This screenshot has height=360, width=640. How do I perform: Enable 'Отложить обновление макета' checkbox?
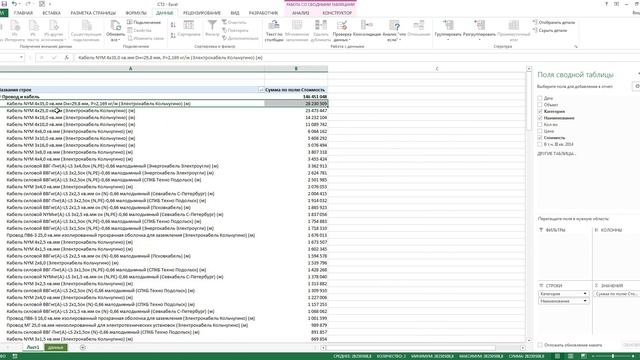click(x=540, y=345)
